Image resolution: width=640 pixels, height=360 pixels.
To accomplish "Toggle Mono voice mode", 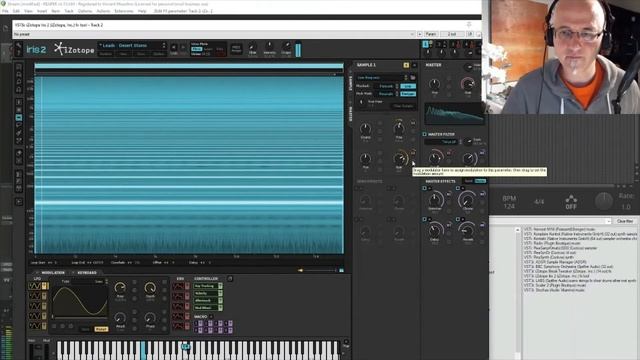I will coord(196,49).
